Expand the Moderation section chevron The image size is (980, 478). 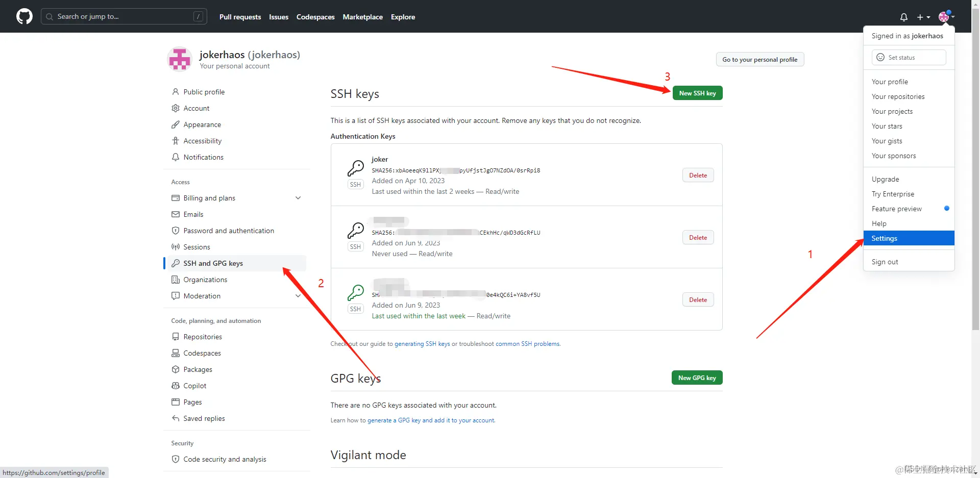click(298, 296)
